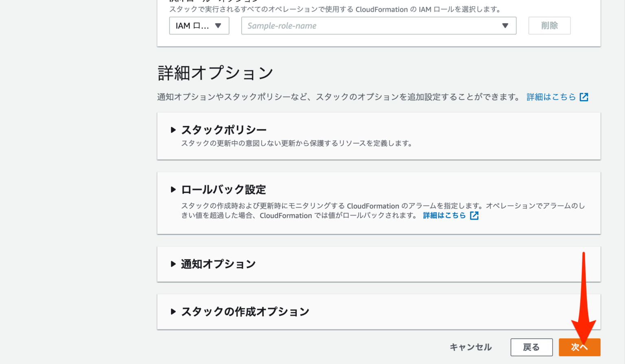
Task: Click external link icon beside top 詳細はこちら
Action: (584, 97)
